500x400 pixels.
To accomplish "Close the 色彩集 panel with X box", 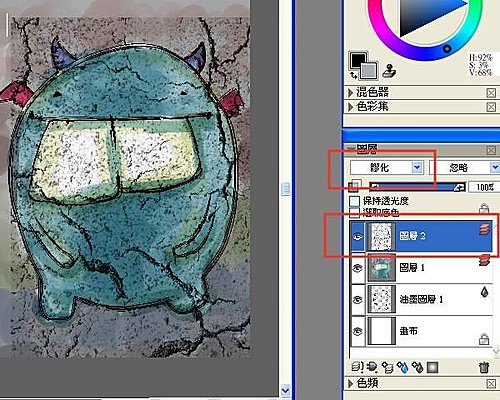I will click(x=491, y=107).
